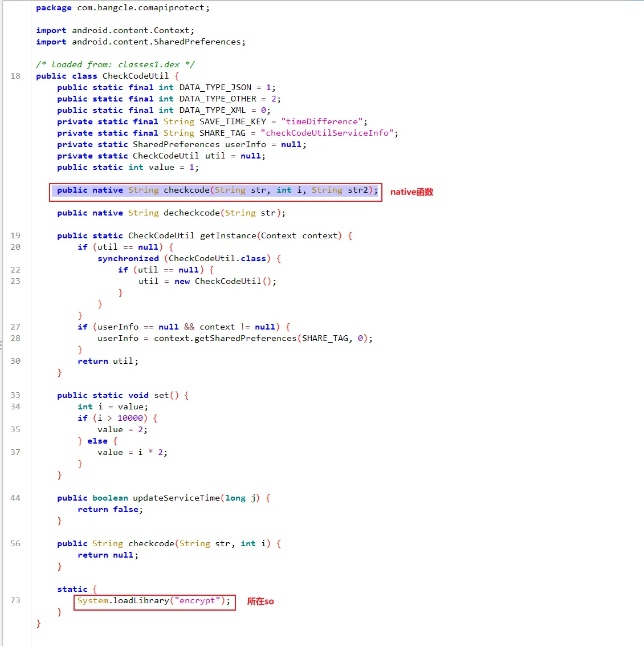Click line number 22 in the gutter
This screenshot has height=646, width=644.
coord(15,270)
